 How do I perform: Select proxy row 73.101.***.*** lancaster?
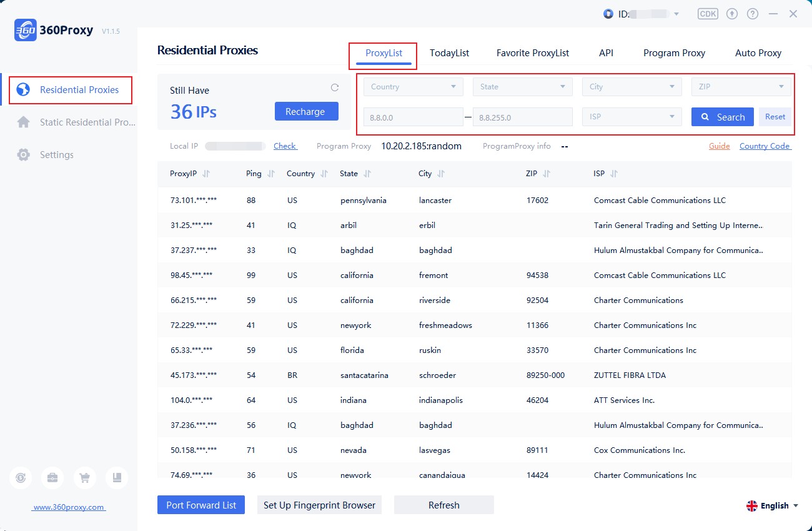[x=475, y=201]
